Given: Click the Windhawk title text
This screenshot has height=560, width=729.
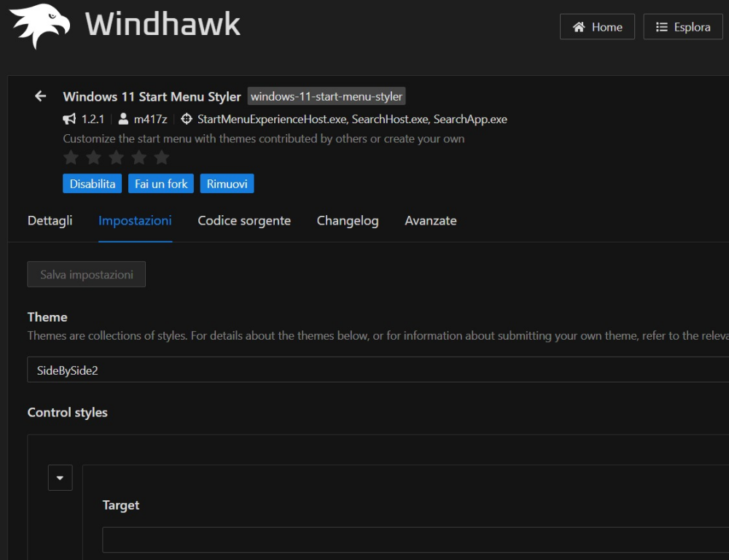Looking at the screenshot, I should click(x=163, y=24).
